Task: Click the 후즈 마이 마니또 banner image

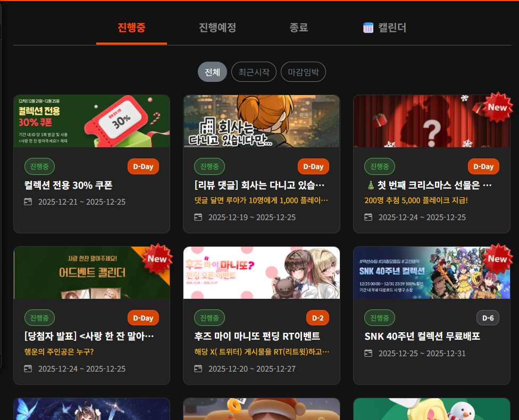Action: (261, 273)
